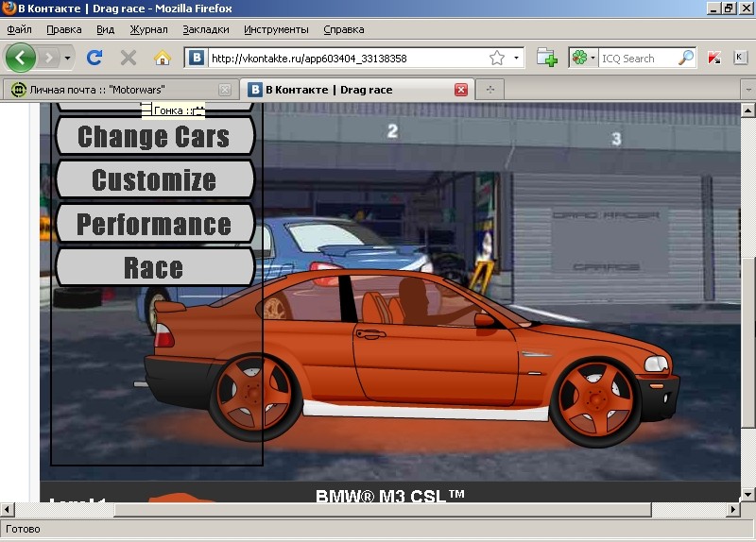Click the red Kaspersky toolbar icon
This screenshot has height=542, width=756.
click(x=714, y=59)
